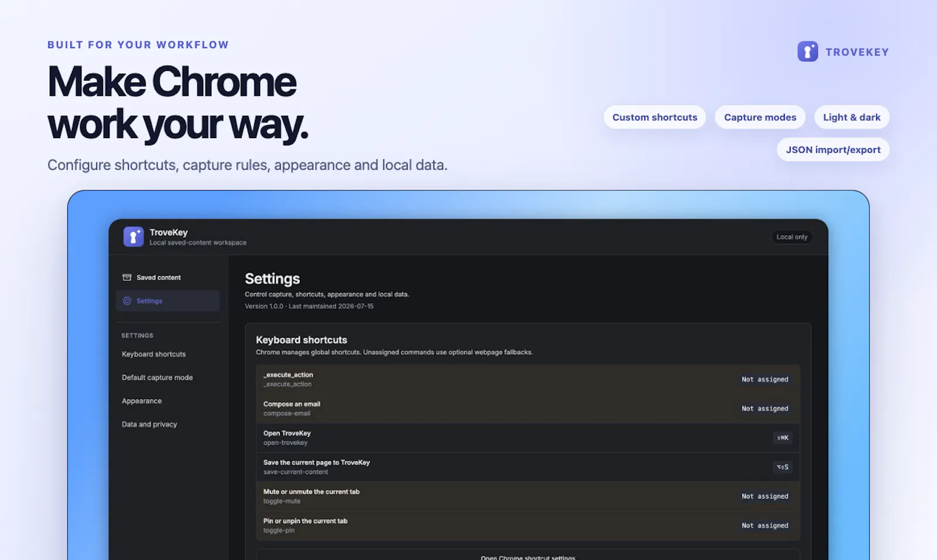Click the Capture modes pill
937x560 pixels.
(x=760, y=117)
